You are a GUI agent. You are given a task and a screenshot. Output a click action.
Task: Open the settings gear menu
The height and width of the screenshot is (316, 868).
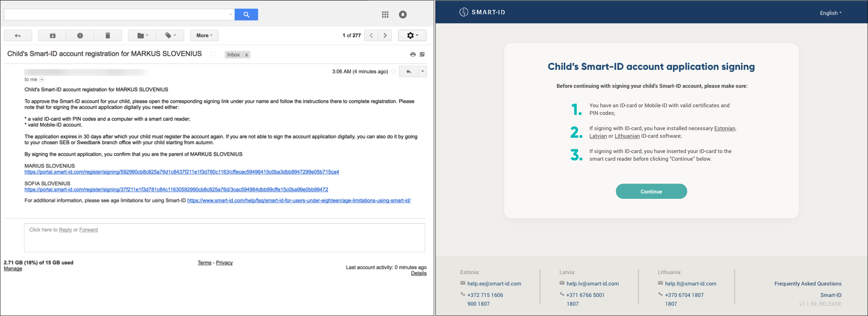click(x=412, y=35)
